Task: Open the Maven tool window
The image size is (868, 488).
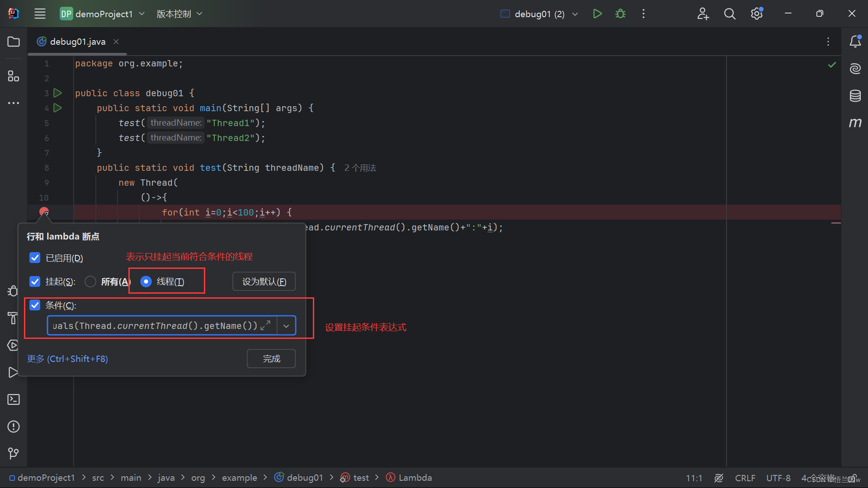Action: 855,123
